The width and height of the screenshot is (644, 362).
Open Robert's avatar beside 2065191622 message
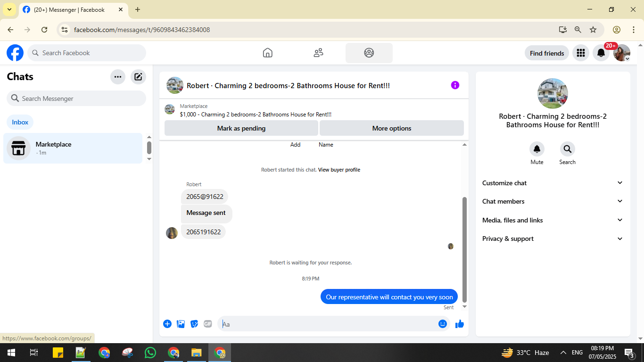coord(172,233)
